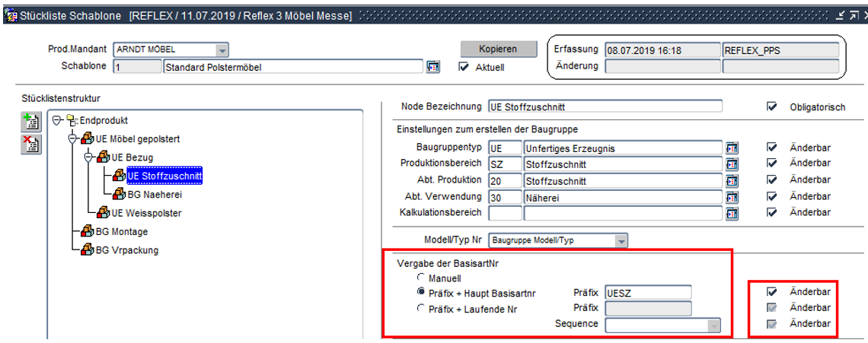The image size is (868, 343).
Task: Open the lookup icon for Baugruppentyp
Action: tap(732, 148)
